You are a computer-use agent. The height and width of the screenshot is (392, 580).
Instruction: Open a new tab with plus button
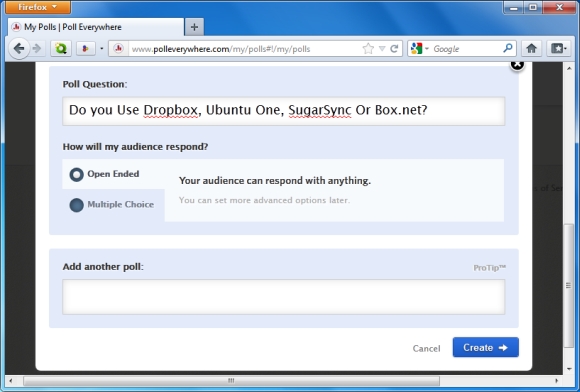(194, 27)
